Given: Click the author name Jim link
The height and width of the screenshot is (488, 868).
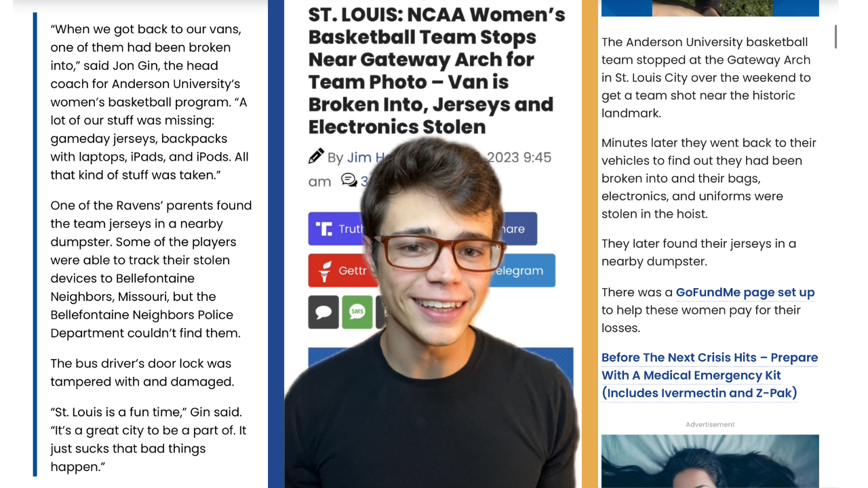Looking at the screenshot, I should point(360,158).
